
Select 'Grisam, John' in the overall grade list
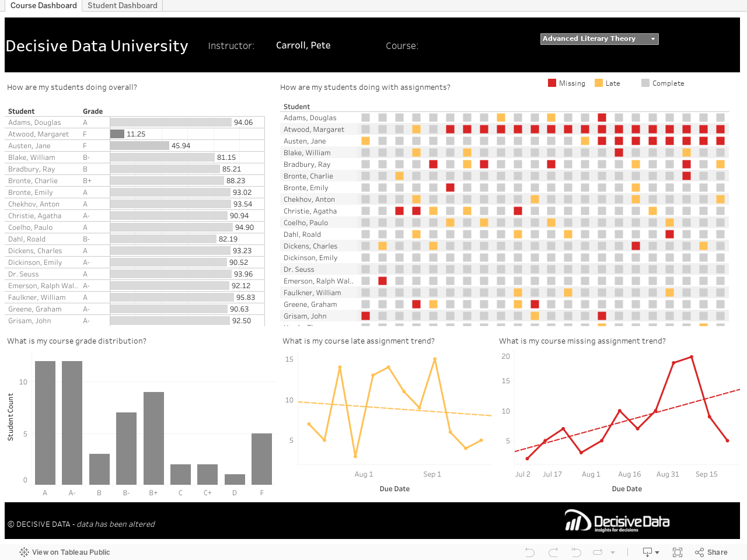tap(30, 321)
